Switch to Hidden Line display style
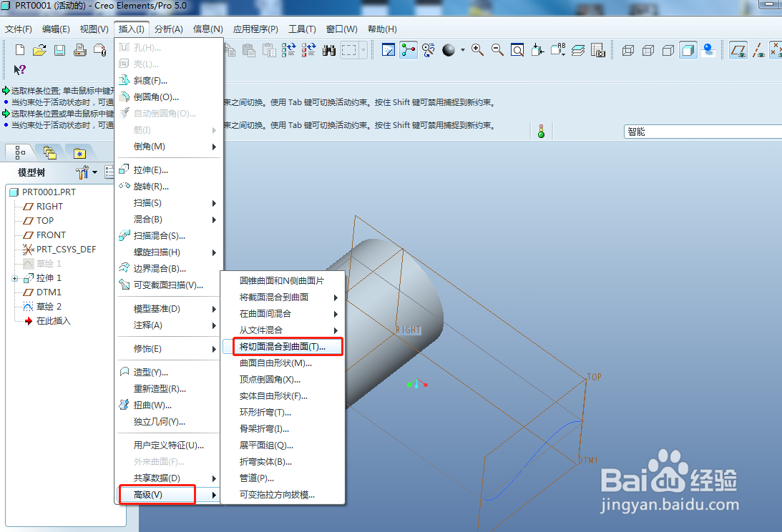Viewport: 782px width, 532px height. (648, 50)
